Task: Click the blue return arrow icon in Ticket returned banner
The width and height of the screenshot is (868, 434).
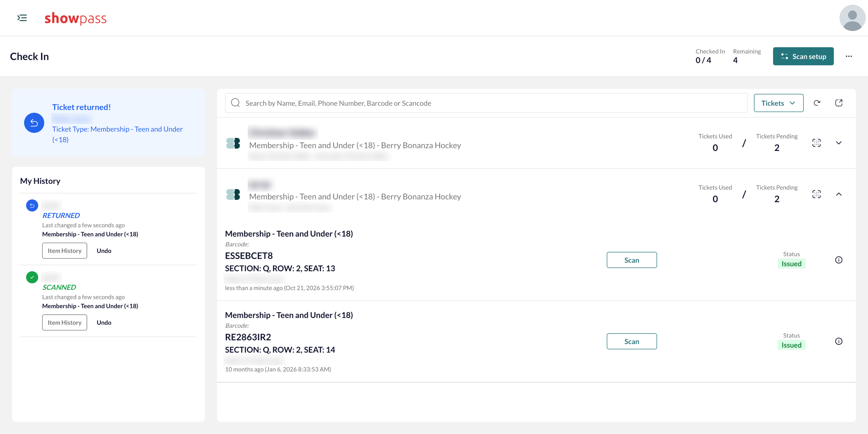Action: (x=34, y=123)
